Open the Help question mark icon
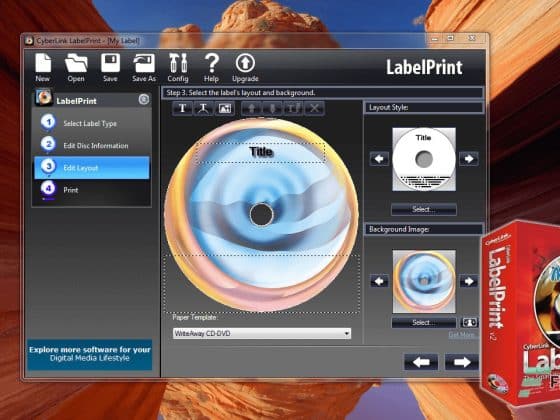The width and height of the screenshot is (560, 420). pyautogui.click(x=211, y=68)
